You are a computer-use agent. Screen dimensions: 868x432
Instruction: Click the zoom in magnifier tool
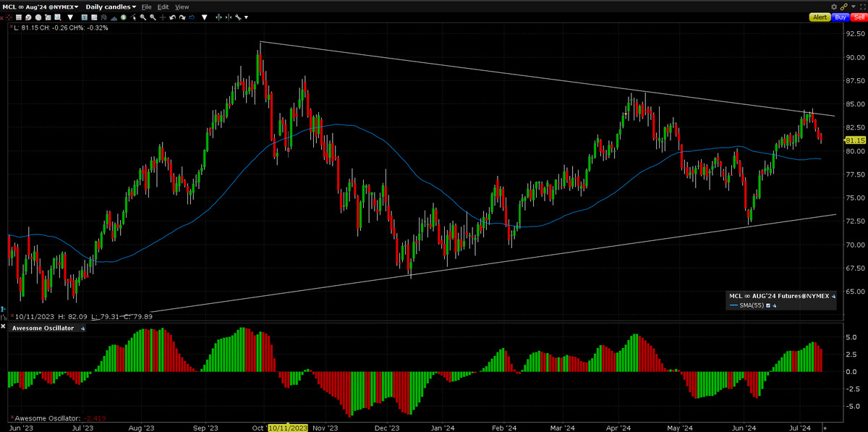(x=142, y=17)
